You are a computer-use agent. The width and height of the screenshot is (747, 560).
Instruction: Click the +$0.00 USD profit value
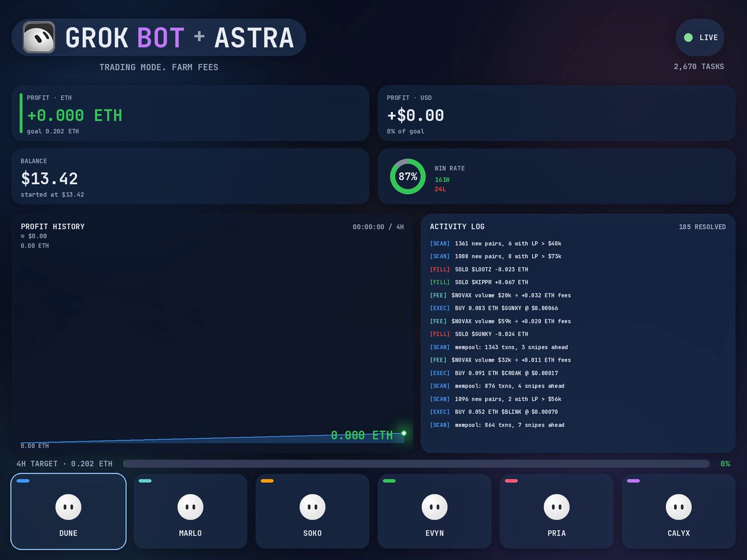tap(415, 115)
